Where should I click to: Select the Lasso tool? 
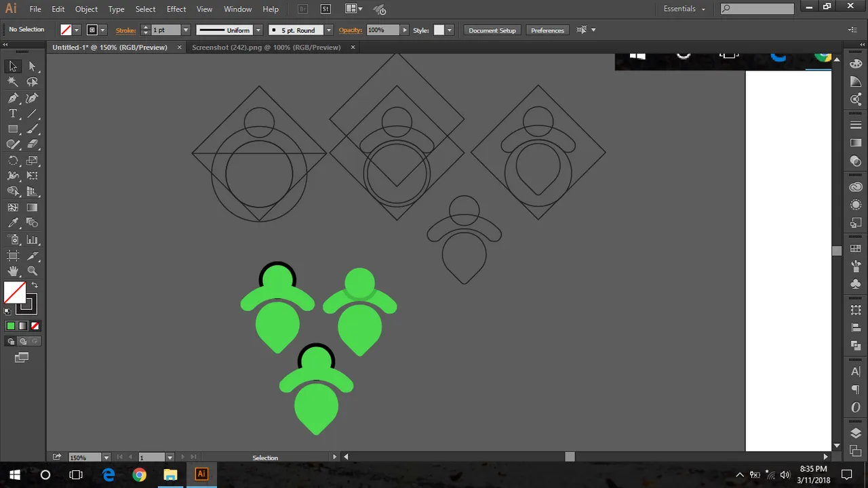(32, 81)
